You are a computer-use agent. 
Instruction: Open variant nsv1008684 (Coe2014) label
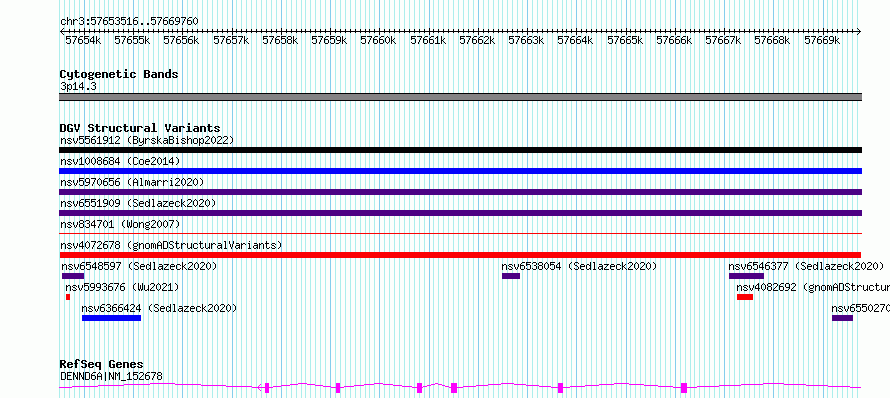(x=120, y=161)
